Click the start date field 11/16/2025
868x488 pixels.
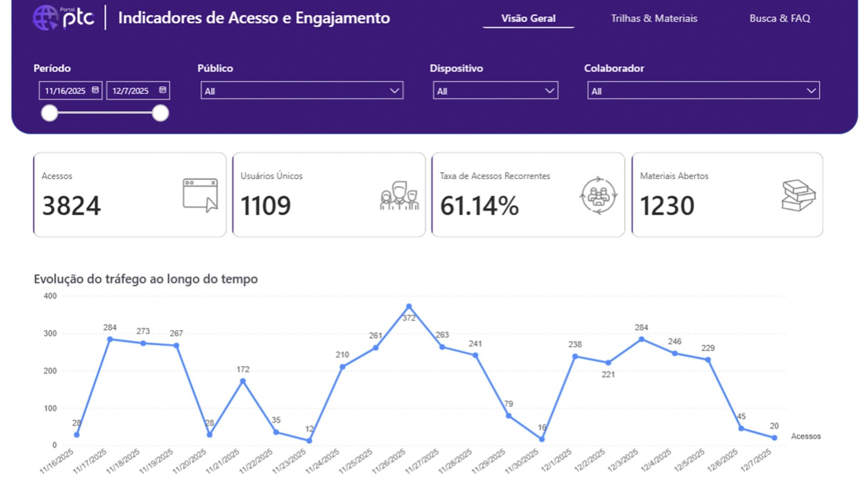coord(71,90)
